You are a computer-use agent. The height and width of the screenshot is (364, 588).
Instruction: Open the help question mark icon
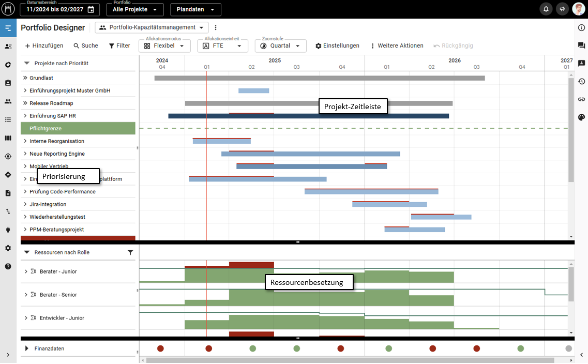coord(8,266)
